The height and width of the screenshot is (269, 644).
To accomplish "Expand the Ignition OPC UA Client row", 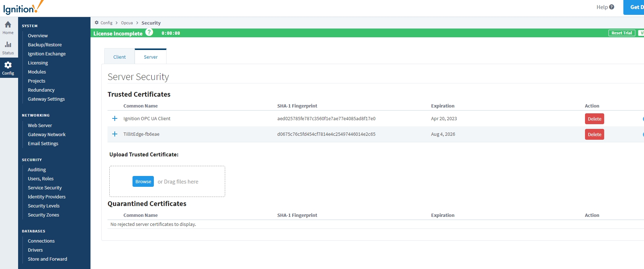I will pos(115,119).
